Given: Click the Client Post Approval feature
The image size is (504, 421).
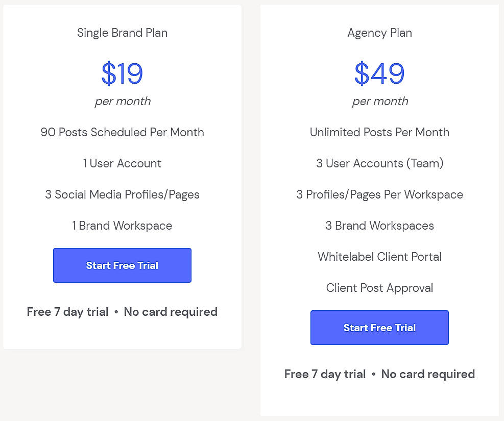Looking at the screenshot, I should coord(379,288).
